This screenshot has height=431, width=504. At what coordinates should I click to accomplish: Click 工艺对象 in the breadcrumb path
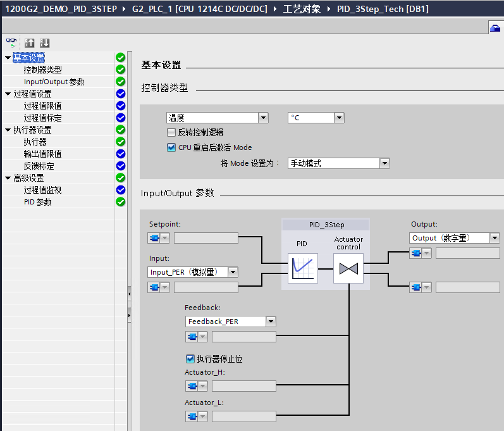coord(302,9)
